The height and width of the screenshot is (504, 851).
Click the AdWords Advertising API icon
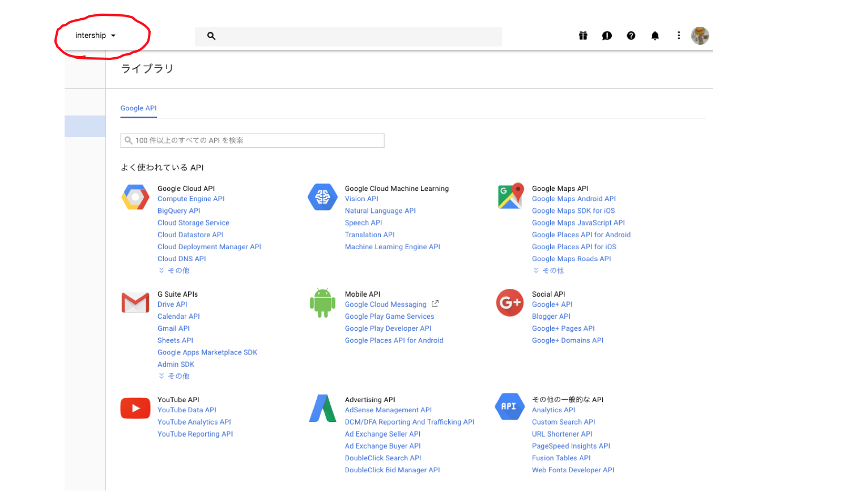322,408
